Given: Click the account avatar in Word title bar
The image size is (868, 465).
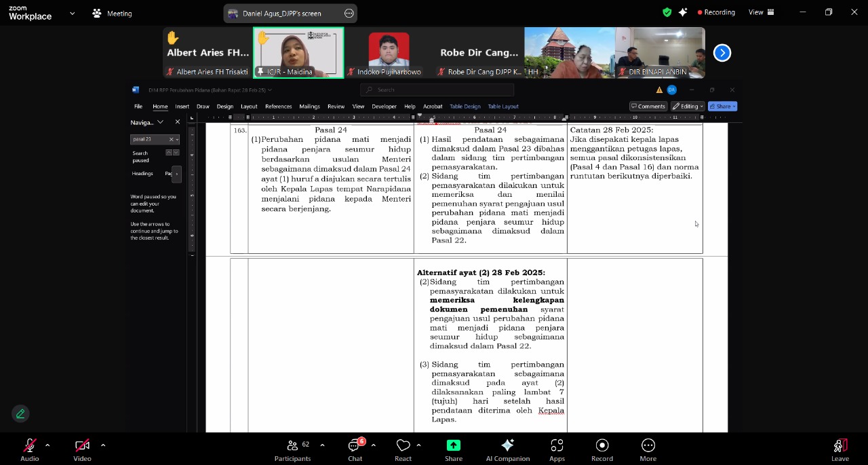Looking at the screenshot, I should [x=671, y=90].
